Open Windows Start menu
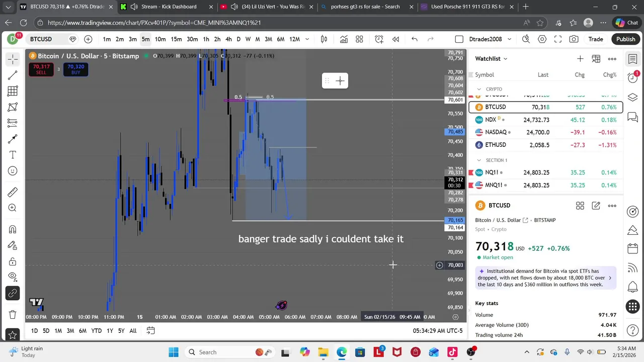Image resolution: width=644 pixels, height=362 pixels. click(174, 352)
